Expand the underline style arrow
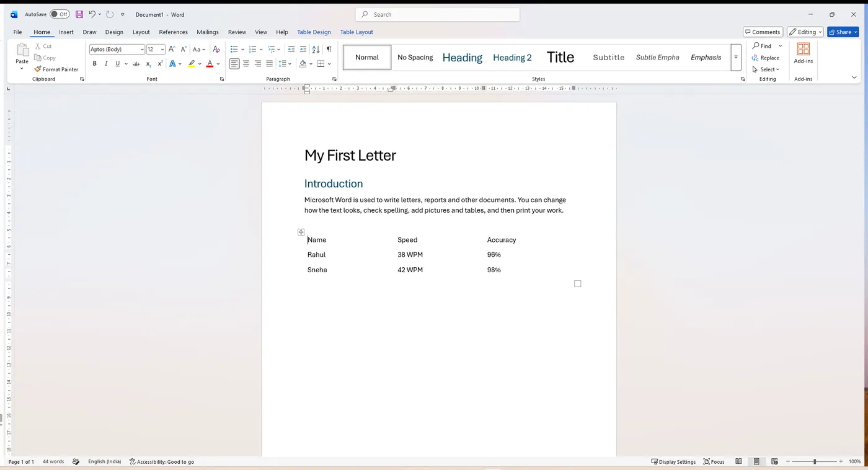 coord(126,64)
